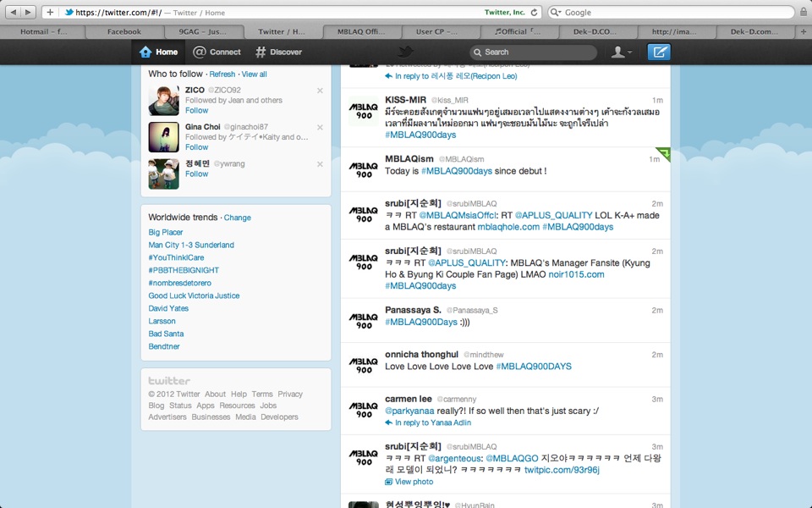Open Connect via the @ icon
The image size is (812, 508).
coord(199,52)
